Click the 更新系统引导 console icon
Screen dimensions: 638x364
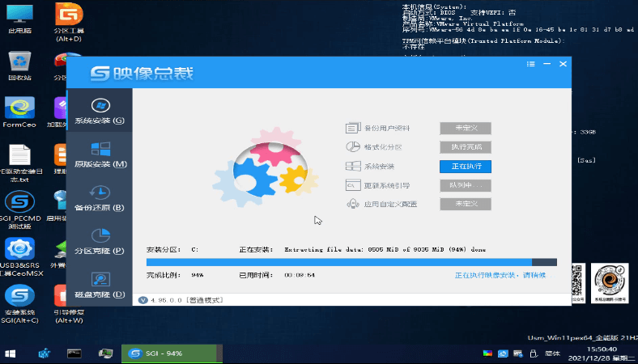[x=353, y=185]
